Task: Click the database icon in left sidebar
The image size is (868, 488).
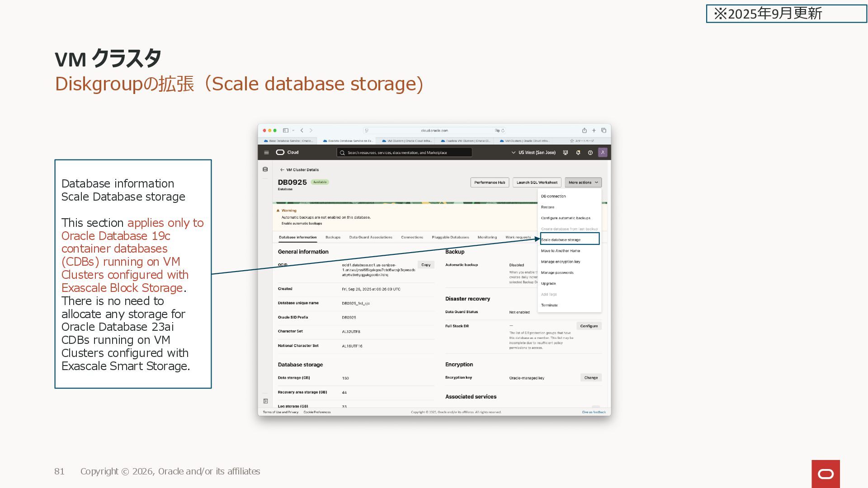Action: [265, 169]
